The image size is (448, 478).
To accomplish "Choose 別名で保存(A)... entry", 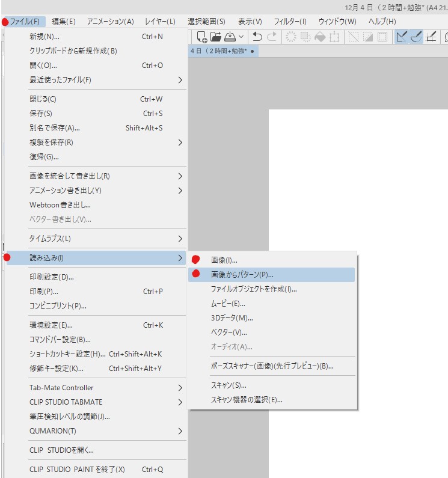I will 96,128.
